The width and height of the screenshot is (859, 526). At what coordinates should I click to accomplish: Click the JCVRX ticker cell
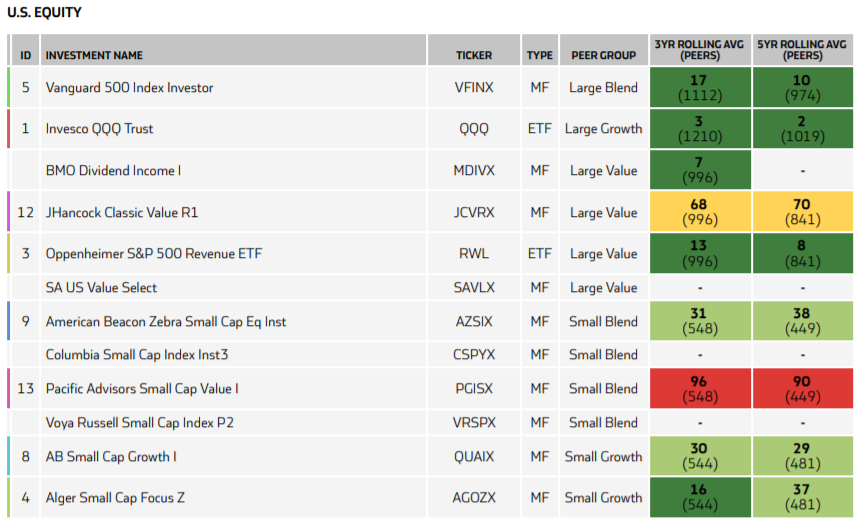[x=474, y=212]
